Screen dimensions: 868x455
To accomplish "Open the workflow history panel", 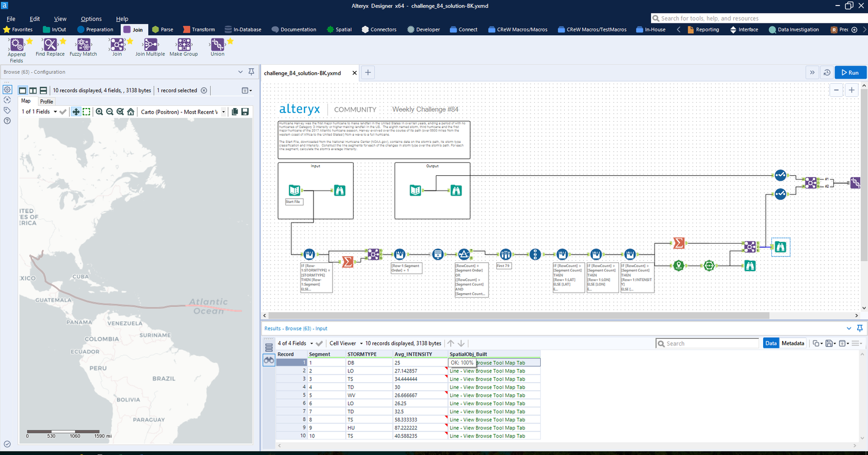I will 827,73.
